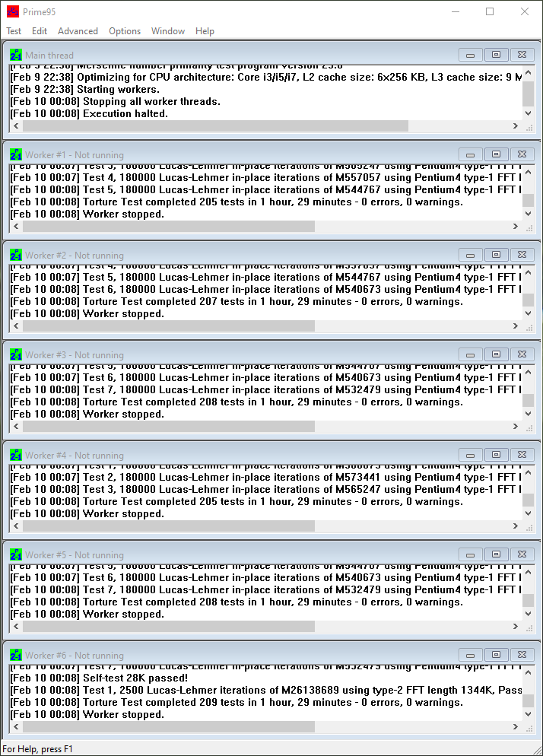Click scroll-right arrow in Worker #5 window
543x756 pixels.
coord(516,626)
